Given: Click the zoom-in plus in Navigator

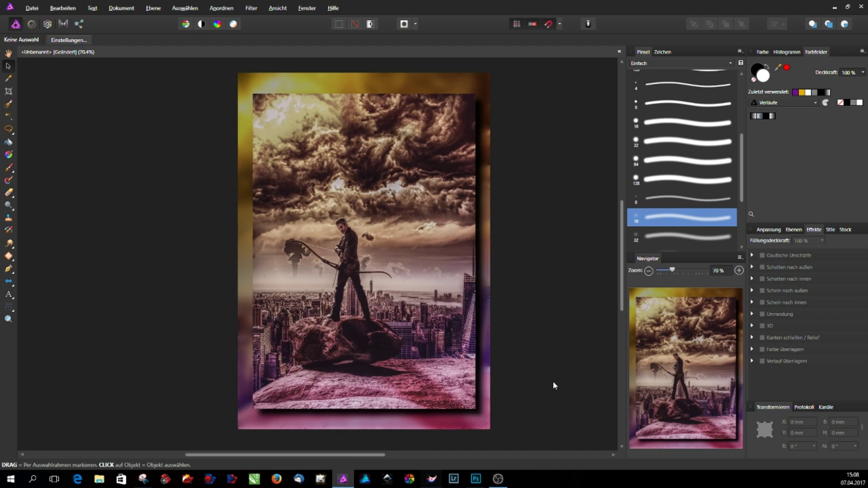Looking at the screenshot, I should (x=739, y=270).
